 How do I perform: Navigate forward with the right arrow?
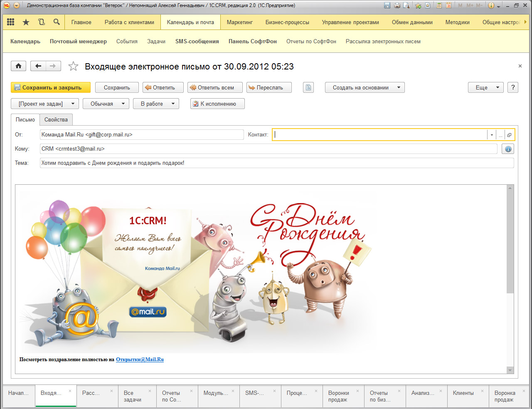tap(53, 66)
